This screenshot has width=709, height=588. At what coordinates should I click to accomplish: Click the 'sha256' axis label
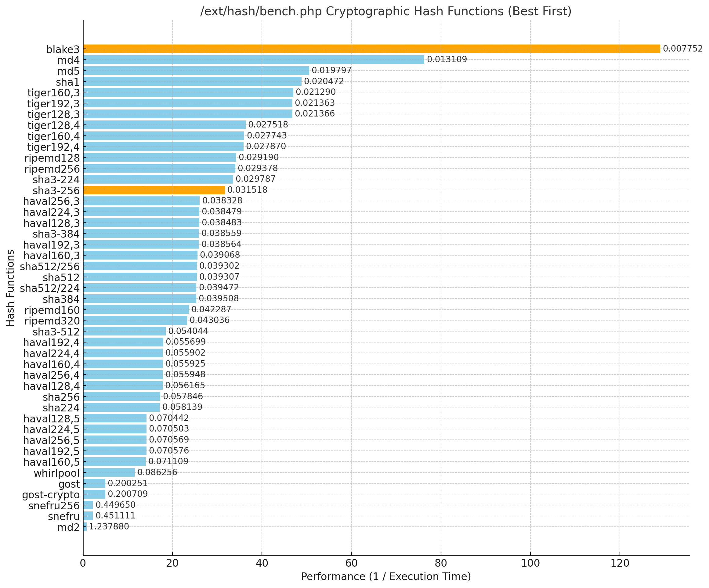(x=61, y=397)
